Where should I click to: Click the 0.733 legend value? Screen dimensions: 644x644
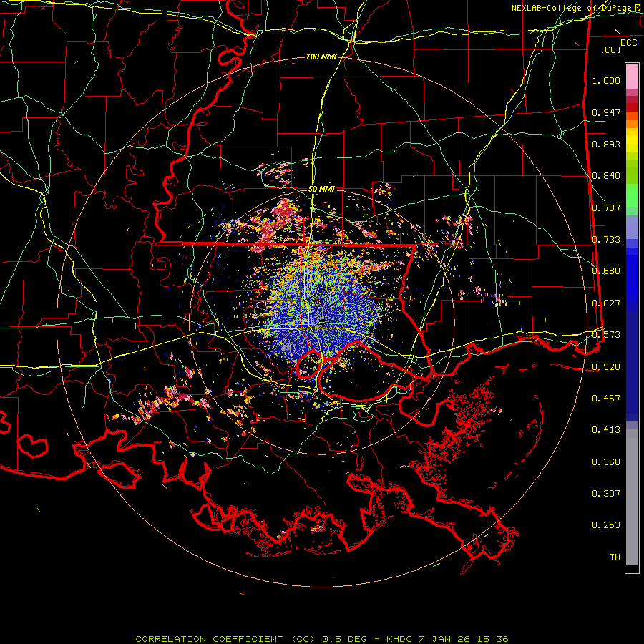coord(606,240)
